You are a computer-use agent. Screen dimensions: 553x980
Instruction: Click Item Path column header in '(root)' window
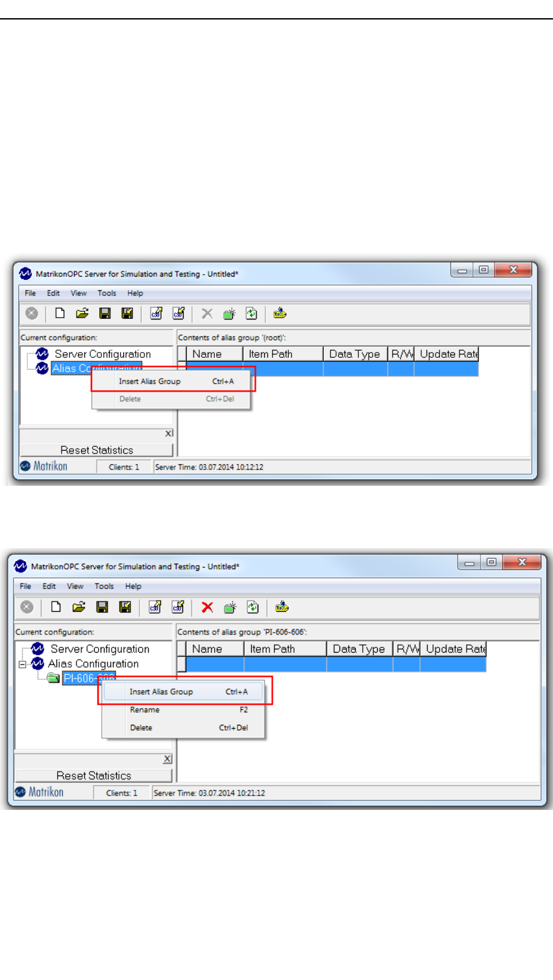point(283,354)
